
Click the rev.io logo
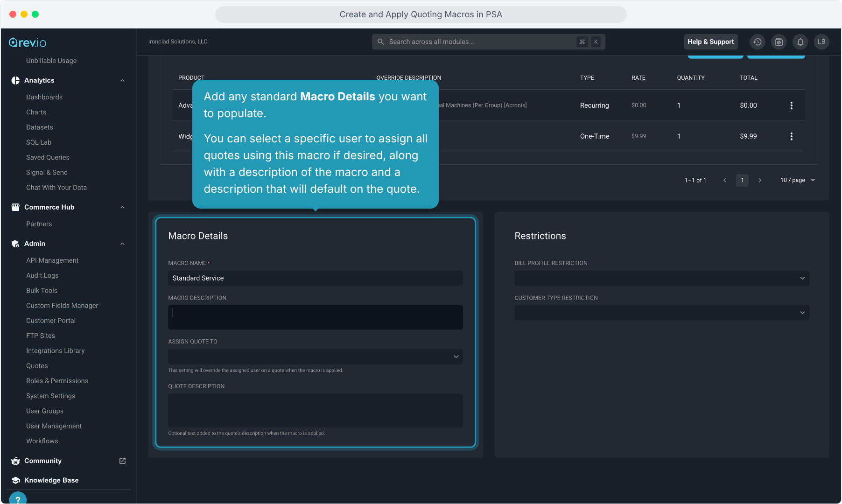pyautogui.click(x=28, y=42)
